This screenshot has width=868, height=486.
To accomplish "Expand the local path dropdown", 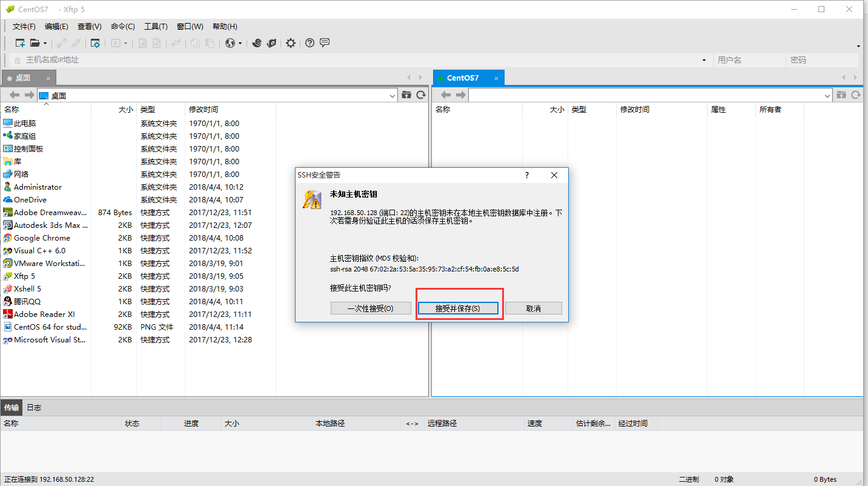I will tap(392, 96).
